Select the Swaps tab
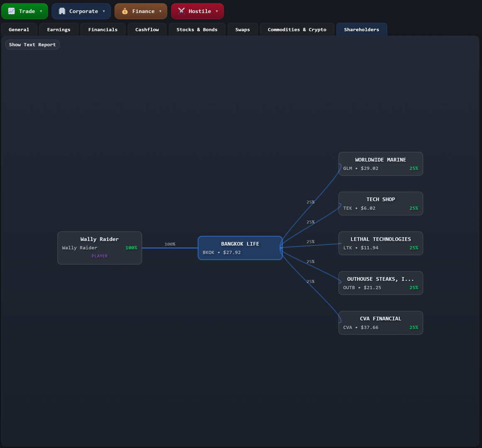 pyautogui.click(x=242, y=29)
